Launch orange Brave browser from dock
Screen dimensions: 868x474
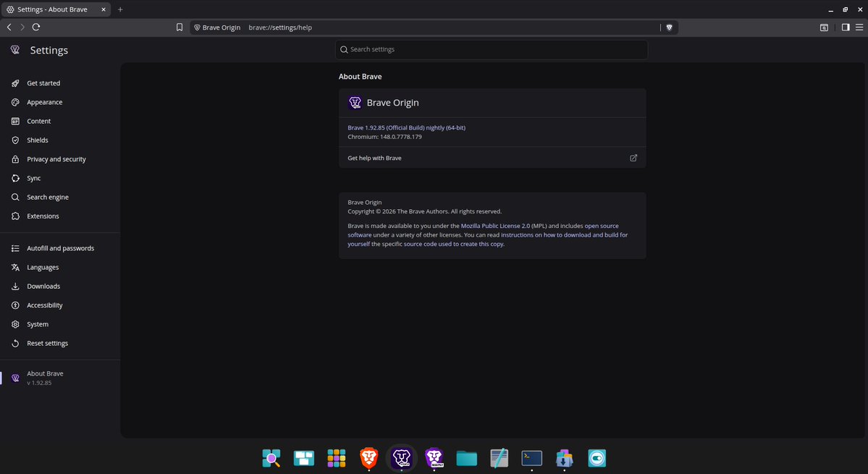368,458
